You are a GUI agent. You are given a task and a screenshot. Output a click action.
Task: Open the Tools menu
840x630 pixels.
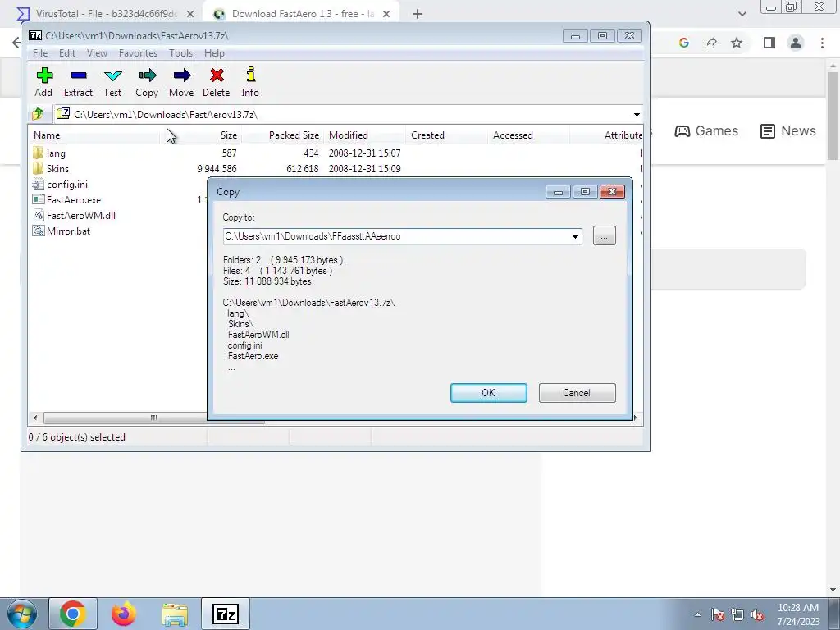click(180, 53)
